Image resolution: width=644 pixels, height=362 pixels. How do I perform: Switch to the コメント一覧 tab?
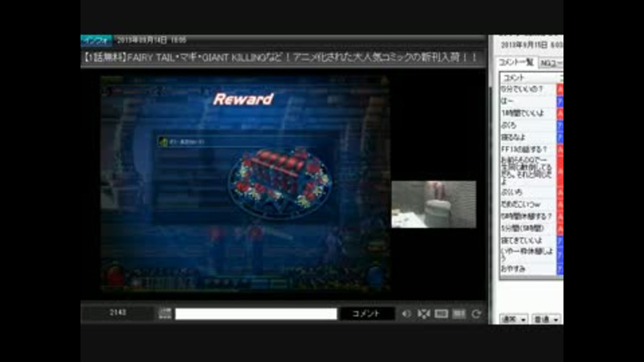click(516, 62)
